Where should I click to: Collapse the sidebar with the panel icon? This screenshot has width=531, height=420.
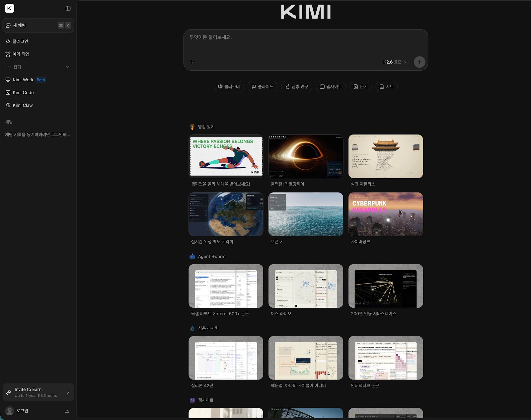[68, 8]
